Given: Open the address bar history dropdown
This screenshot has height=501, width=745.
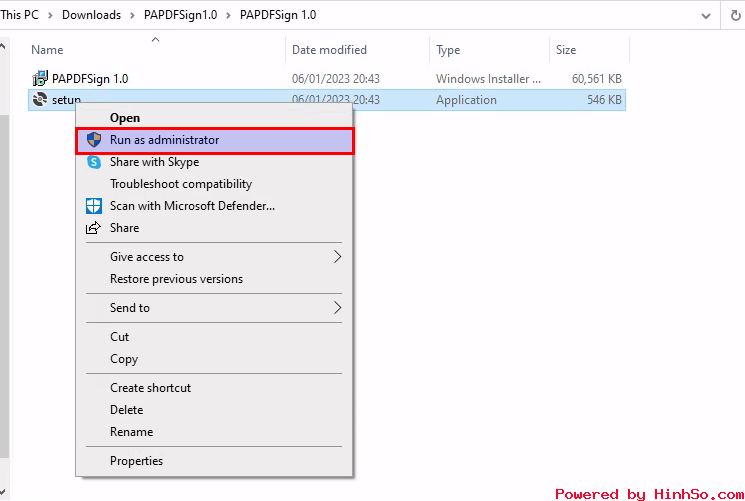Looking at the screenshot, I should tap(706, 16).
